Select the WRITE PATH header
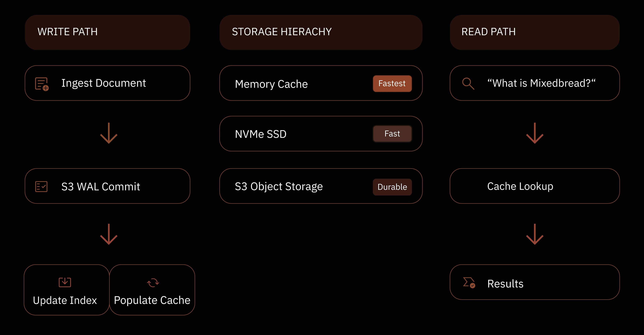The width and height of the screenshot is (644, 335). pos(107,32)
